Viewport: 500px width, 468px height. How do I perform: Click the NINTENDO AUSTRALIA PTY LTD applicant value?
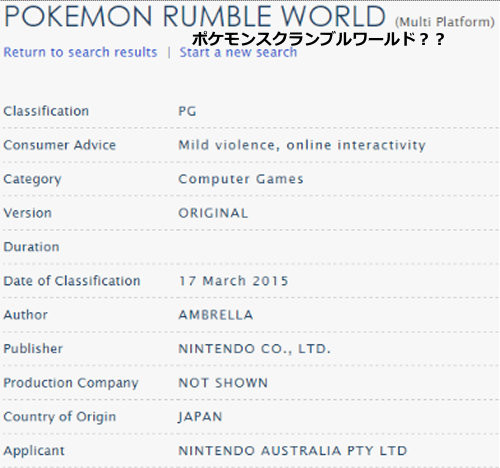(x=293, y=451)
